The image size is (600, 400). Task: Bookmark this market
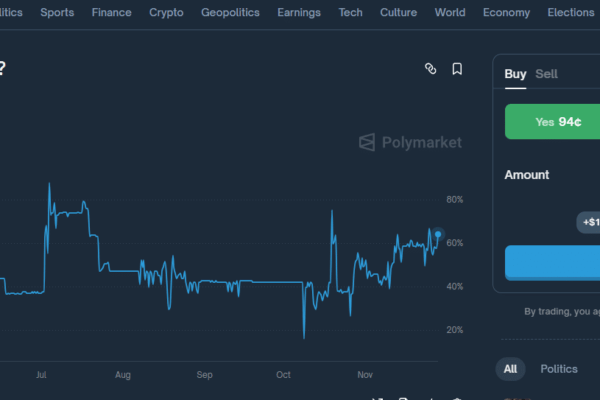(x=457, y=69)
